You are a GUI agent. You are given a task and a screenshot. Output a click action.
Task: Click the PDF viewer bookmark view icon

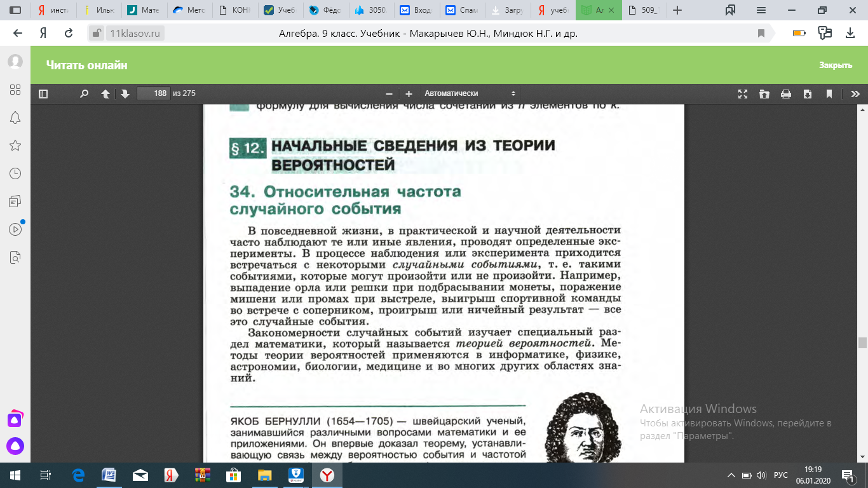[829, 94]
